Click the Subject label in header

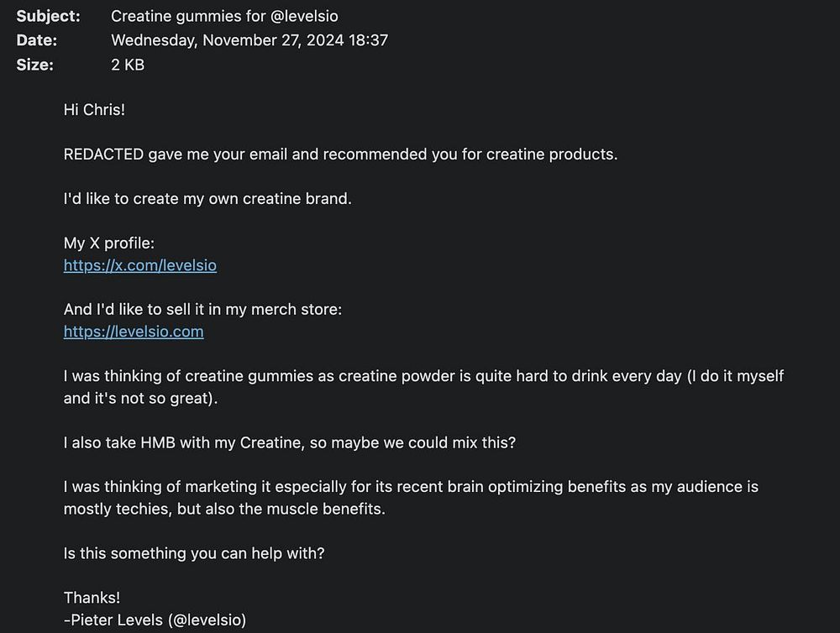pyautogui.click(x=48, y=16)
